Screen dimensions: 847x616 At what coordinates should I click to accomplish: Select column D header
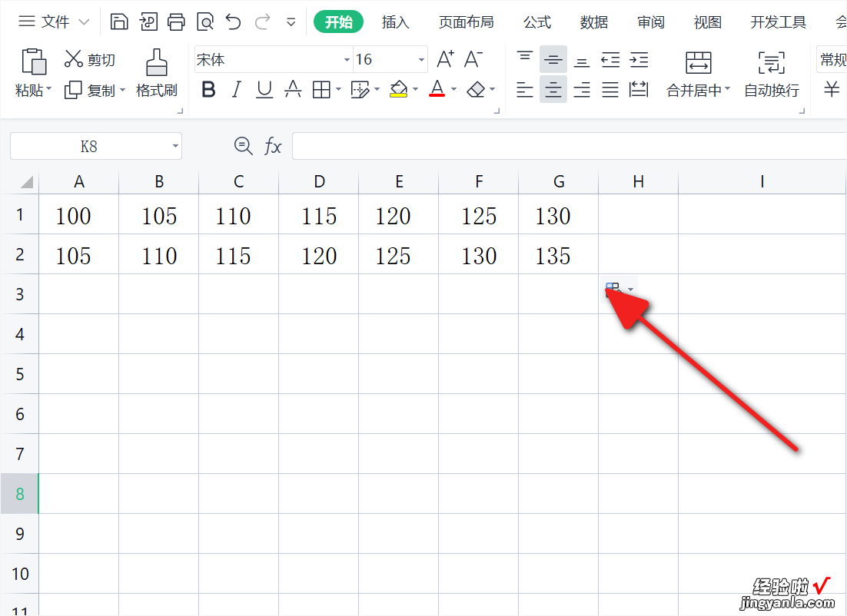[319, 182]
